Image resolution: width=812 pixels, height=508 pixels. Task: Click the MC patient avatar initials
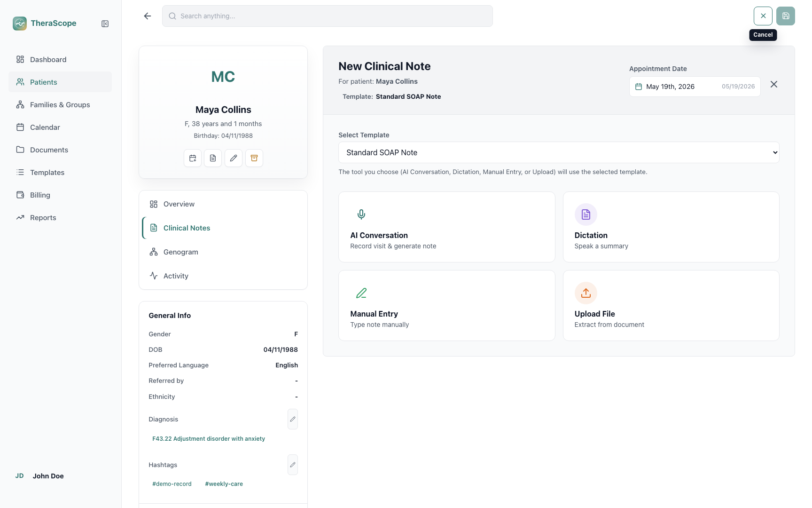223,77
